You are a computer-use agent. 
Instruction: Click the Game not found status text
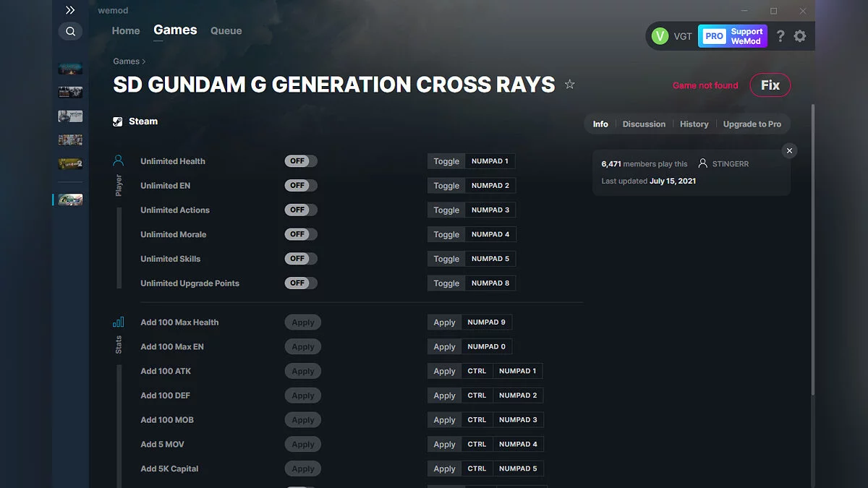[705, 85]
